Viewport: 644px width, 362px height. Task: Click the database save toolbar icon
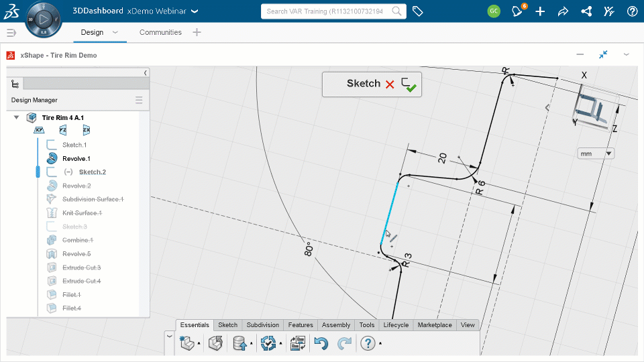click(240, 343)
